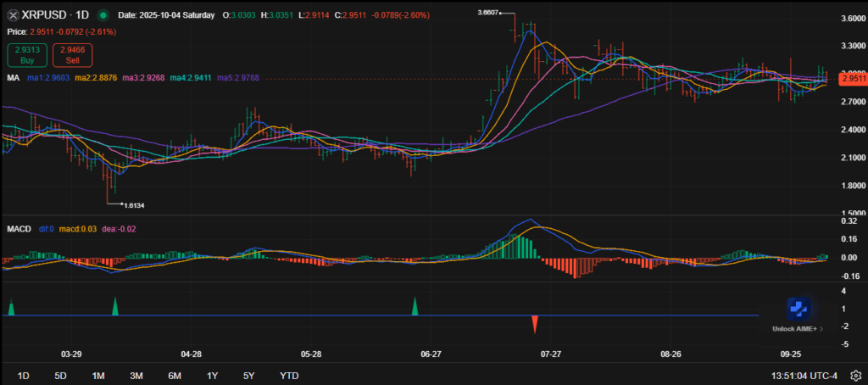
Task: Click the AIME+ blue logo icon
Action: (799, 309)
